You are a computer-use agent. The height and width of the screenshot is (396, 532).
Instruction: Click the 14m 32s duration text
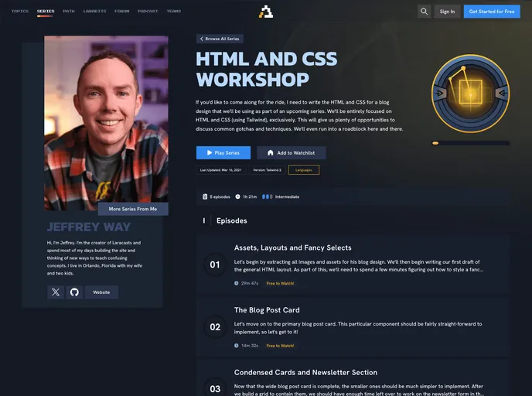pos(250,346)
